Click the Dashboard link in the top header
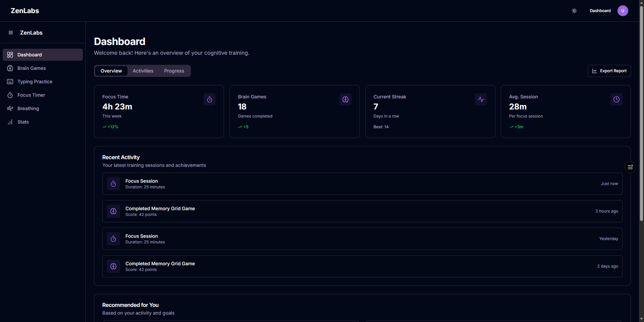Viewport: 644px width, 322px height. [x=600, y=11]
